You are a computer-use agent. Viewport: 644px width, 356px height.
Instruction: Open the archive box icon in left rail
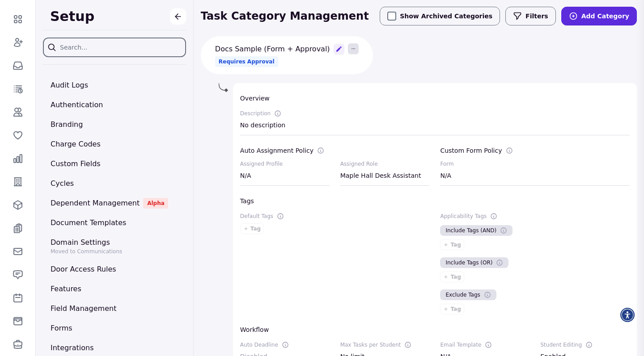18,321
